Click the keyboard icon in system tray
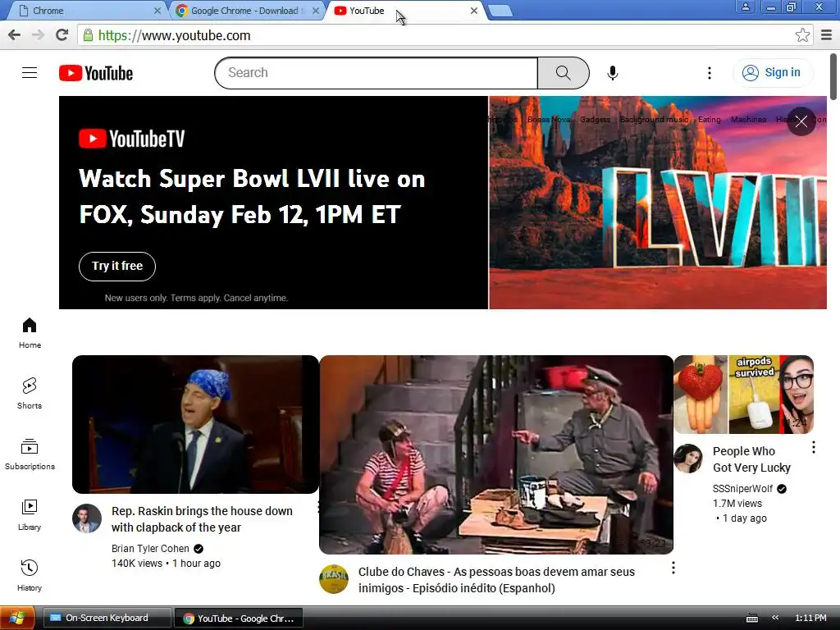 [752, 619]
